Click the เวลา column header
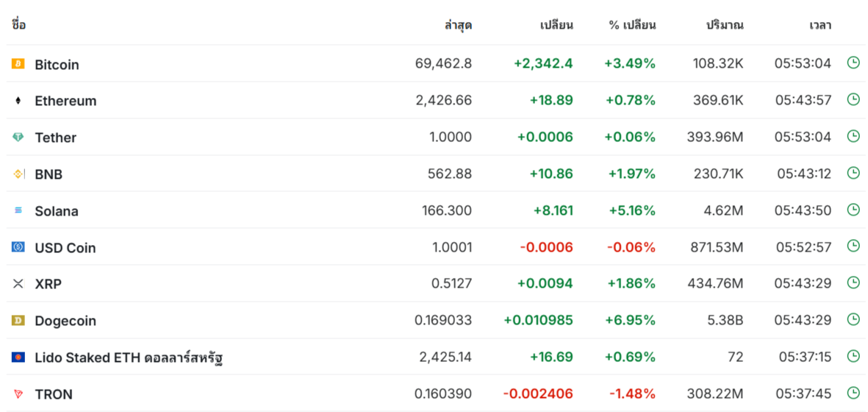 820,25
